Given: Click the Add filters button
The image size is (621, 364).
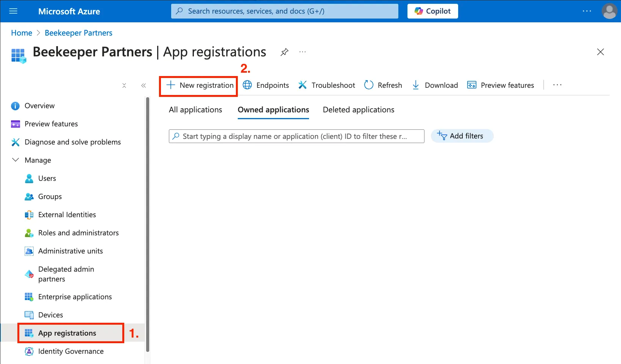Looking at the screenshot, I should click(462, 136).
